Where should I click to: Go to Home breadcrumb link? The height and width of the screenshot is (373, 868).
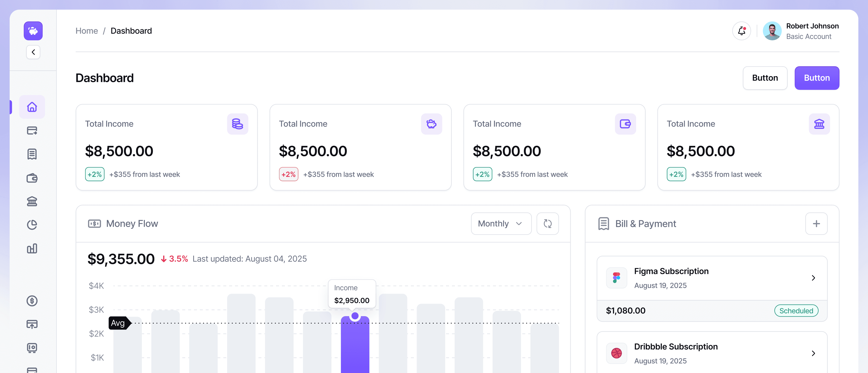click(87, 31)
